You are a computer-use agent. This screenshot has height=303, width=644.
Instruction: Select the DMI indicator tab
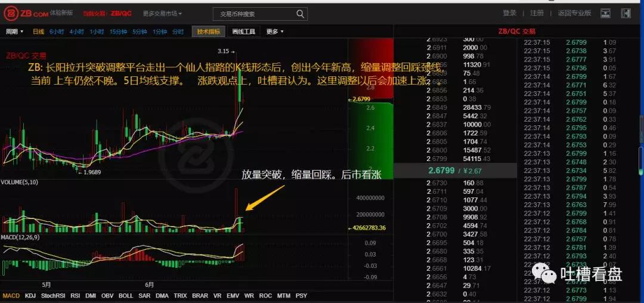(91, 296)
